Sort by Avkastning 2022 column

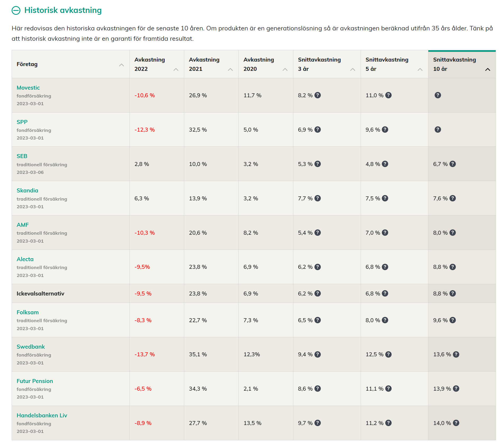[176, 69]
